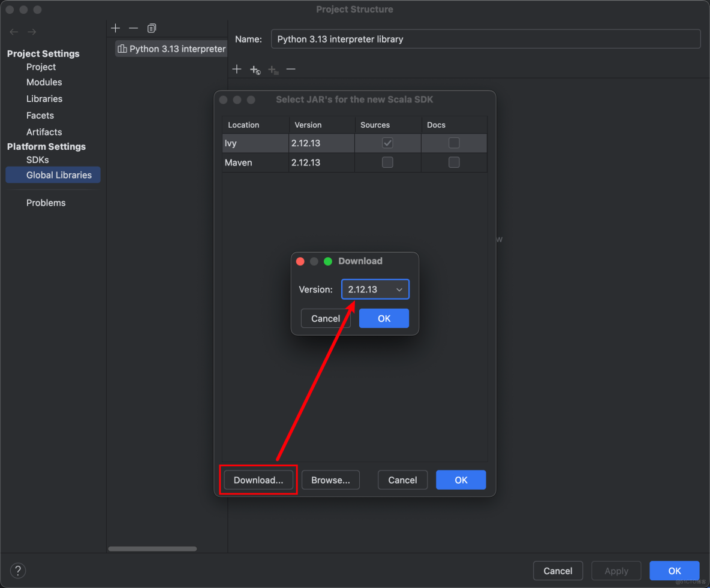
Task: Confirm version with OK in Download dialog
Action: coord(384,318)
